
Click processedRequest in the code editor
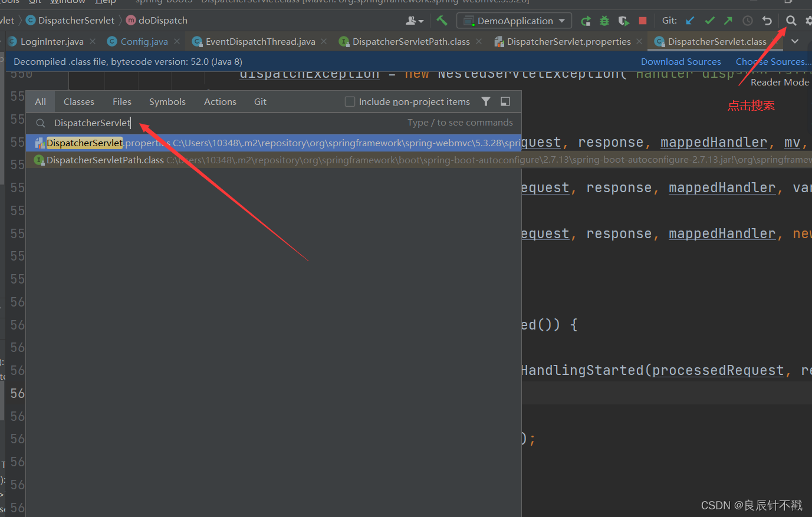(718, 370)
